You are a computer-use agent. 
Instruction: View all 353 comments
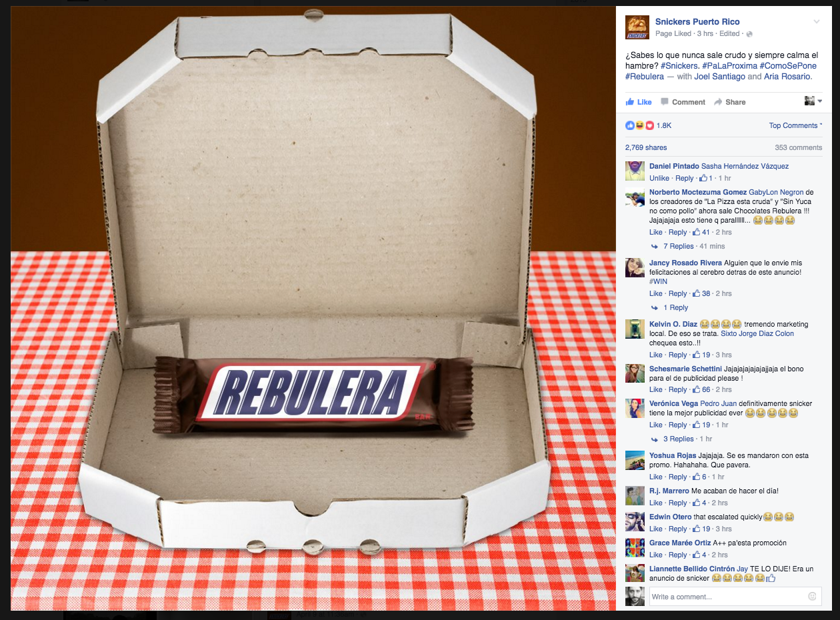[x=799, y=147]
